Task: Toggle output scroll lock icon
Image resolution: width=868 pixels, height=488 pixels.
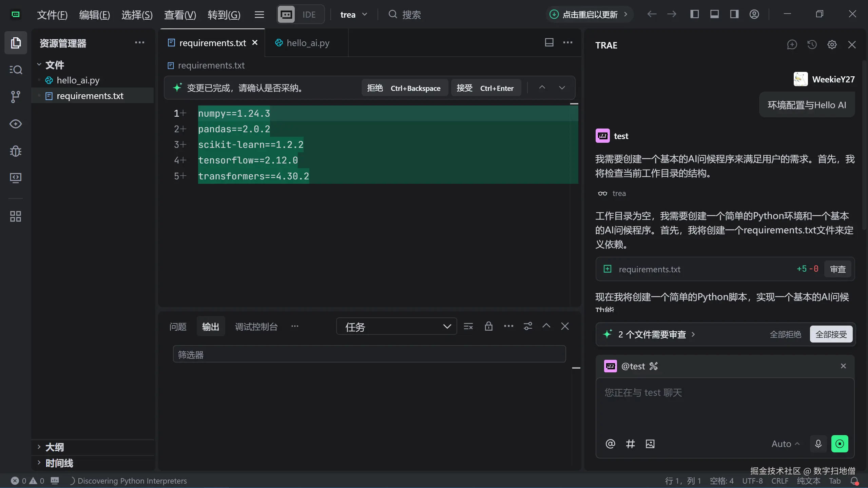Action: (488, 326)
